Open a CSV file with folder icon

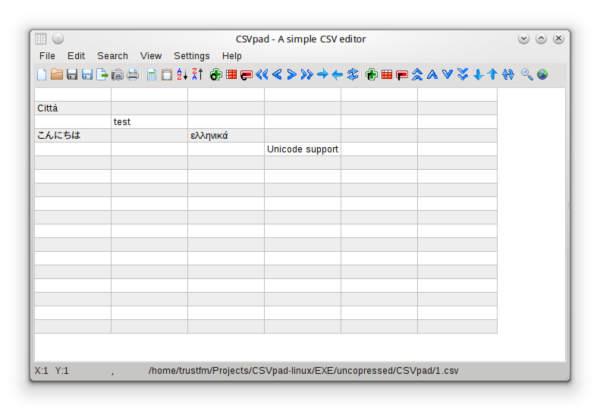pos(57,74)
